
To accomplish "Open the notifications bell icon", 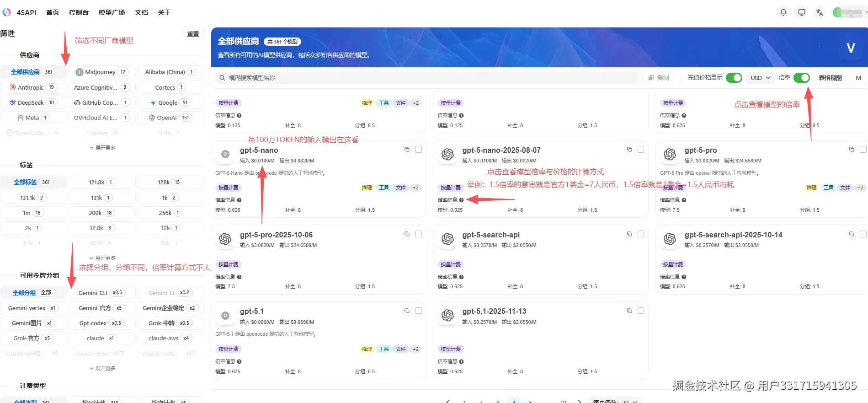I will tap(783, 12).
